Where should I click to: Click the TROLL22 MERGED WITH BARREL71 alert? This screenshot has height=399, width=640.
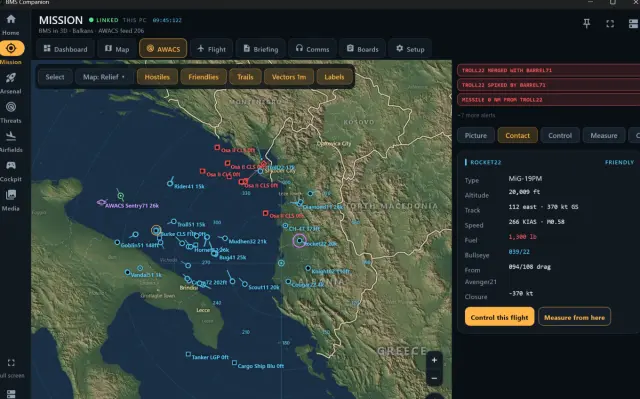point(549,70)
